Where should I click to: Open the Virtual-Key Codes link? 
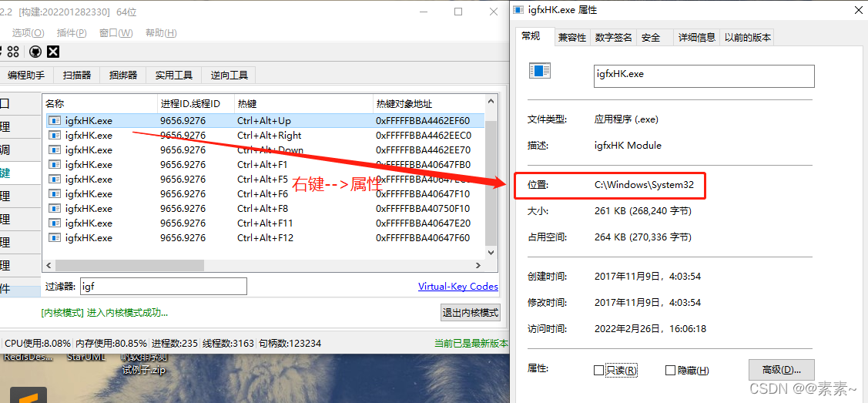tap(458, 287)
